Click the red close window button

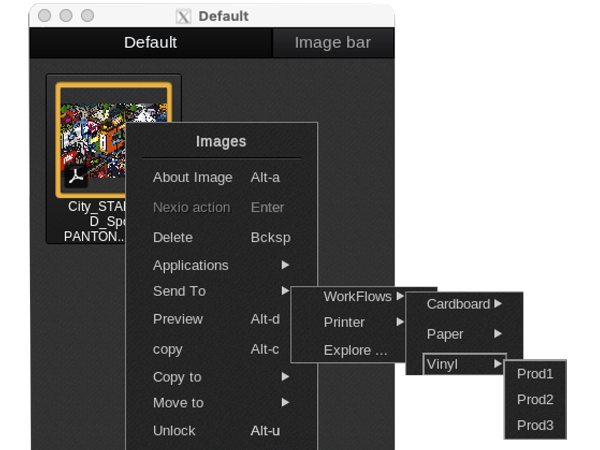45,16
